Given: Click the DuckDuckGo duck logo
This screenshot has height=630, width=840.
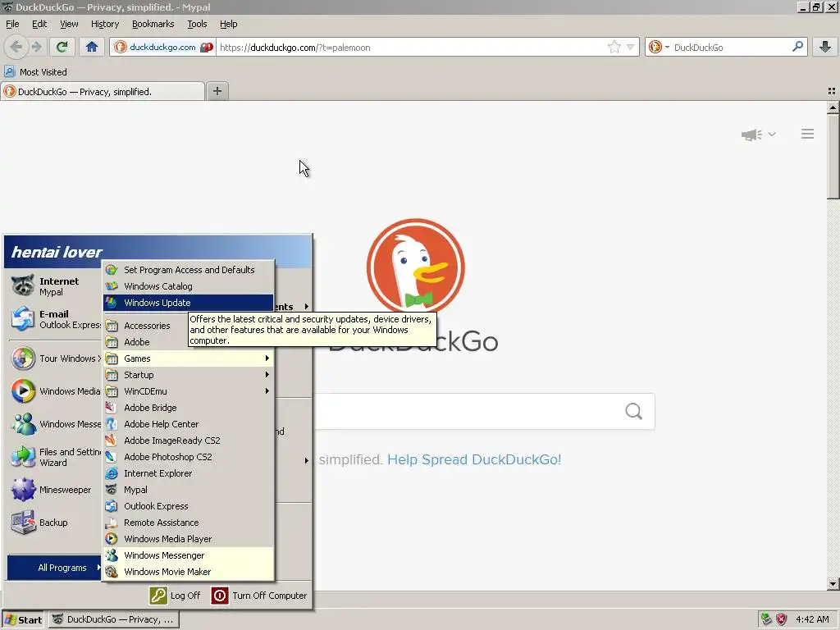Looking at the screenshot, I should [416, 267].
